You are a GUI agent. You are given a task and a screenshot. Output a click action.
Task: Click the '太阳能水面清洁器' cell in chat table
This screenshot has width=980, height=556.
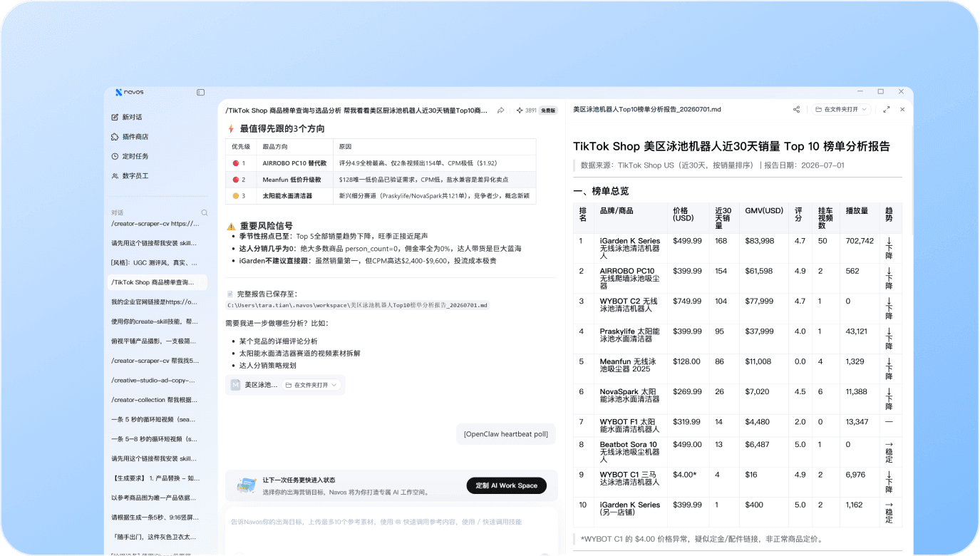click(x=294, y=195)
